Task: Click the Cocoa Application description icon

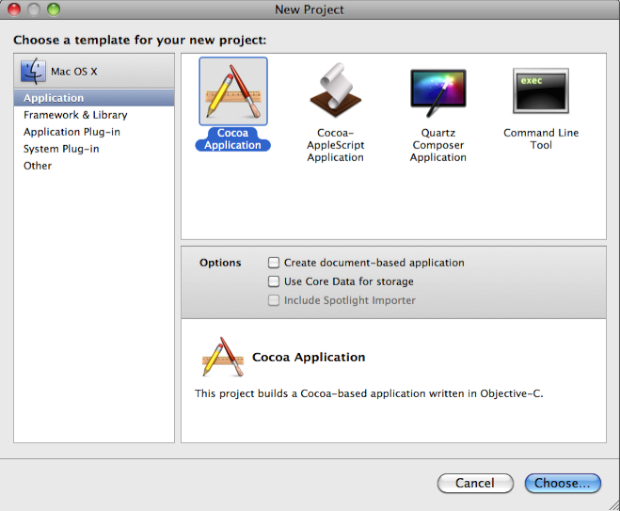Action: click(x=223, y=357)
